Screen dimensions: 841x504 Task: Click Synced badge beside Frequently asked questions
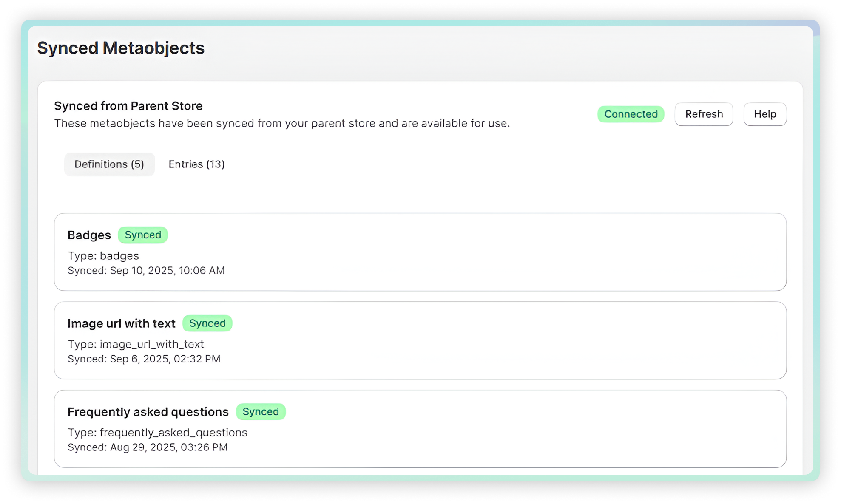(261, 412)
